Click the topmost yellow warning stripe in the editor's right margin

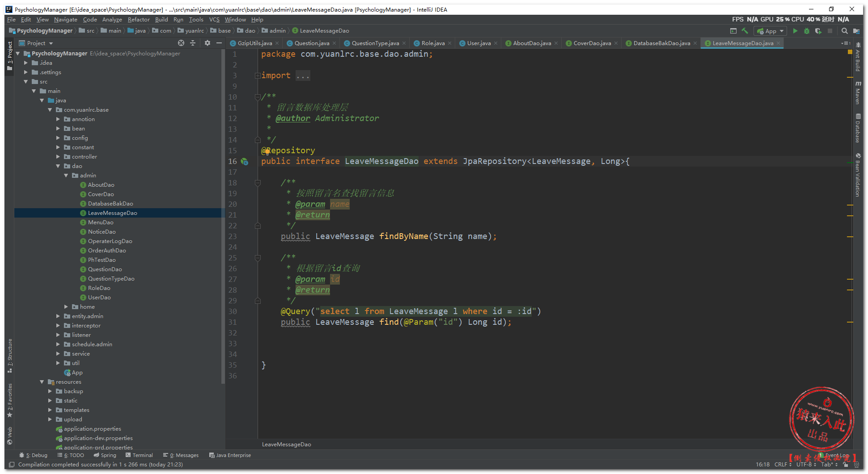[x=850, y=77]
